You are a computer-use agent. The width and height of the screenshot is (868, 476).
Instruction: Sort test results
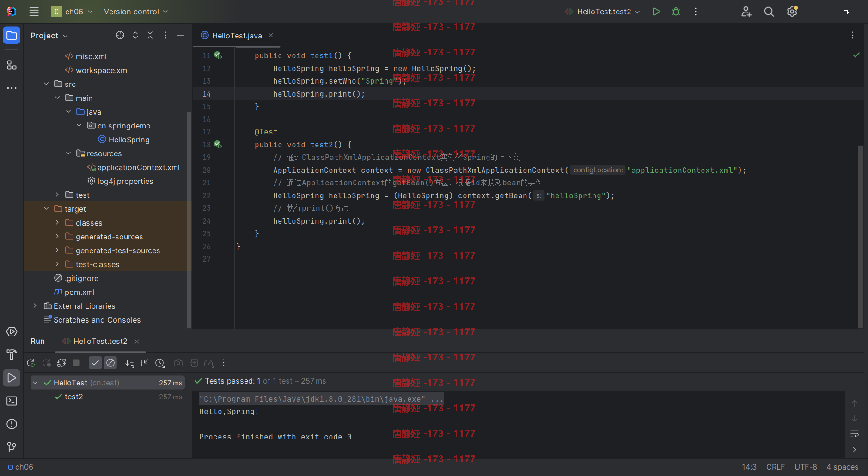click(x=130, y=363)
